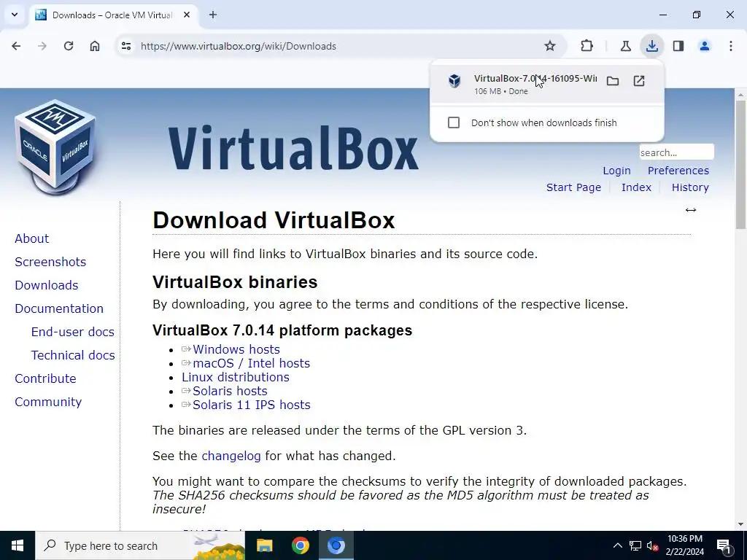Click the wiki search field
Viewport: 747px width, 560px height.
(x=676, y=152)
